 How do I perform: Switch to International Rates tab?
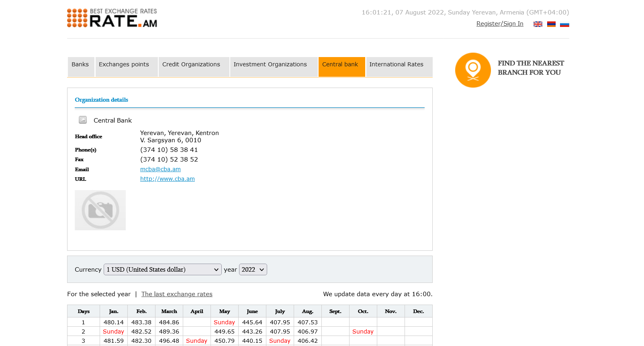pos(396,65)
